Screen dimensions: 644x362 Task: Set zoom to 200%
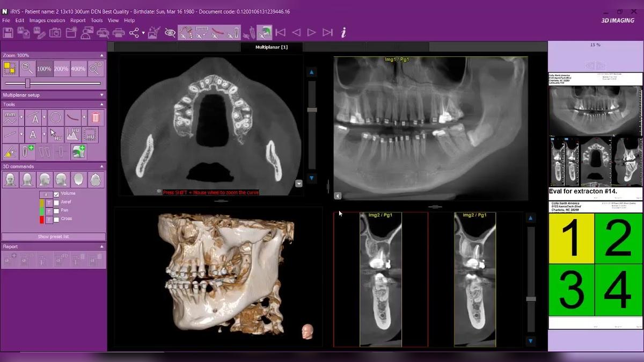coord(61,69)
